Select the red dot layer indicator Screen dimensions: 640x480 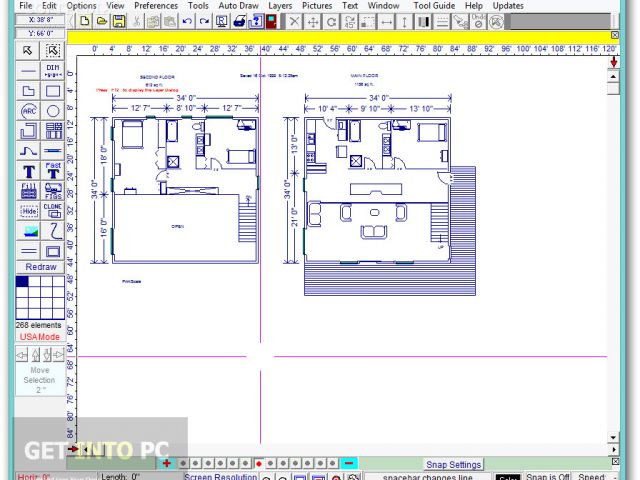pyautogui.click(x=259, y=463)
